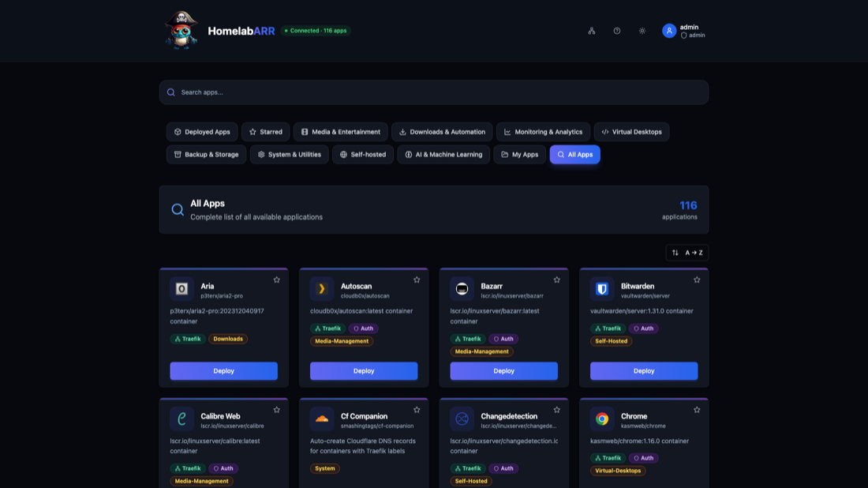Image resolution: width=868 pixels, height=488 pixels.
Task: Star the Changedetection app
Action: coord(557,410)
